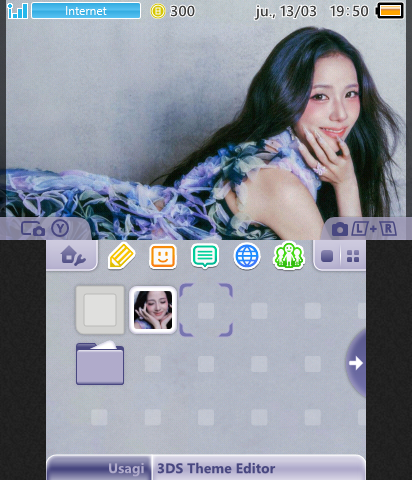Screen dimensions: 412x480
Task: Click the Play Coins icon
Action: (x=158, y=11)
